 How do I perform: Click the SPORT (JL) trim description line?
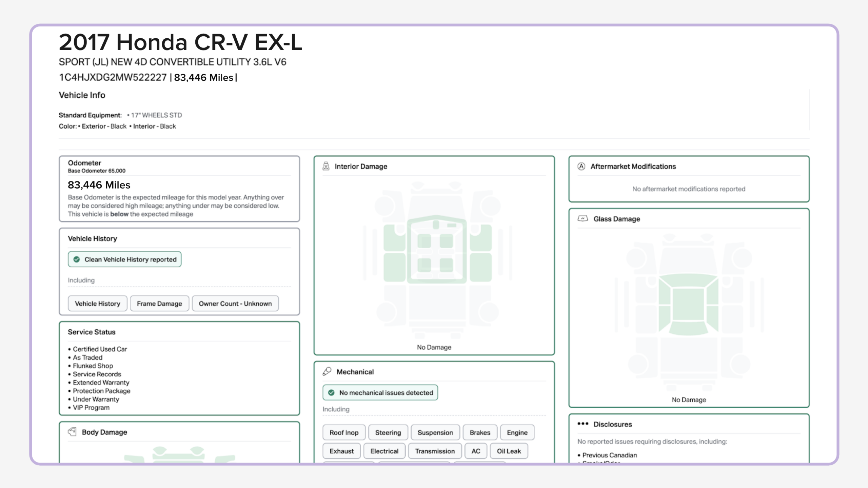(173, 62)
